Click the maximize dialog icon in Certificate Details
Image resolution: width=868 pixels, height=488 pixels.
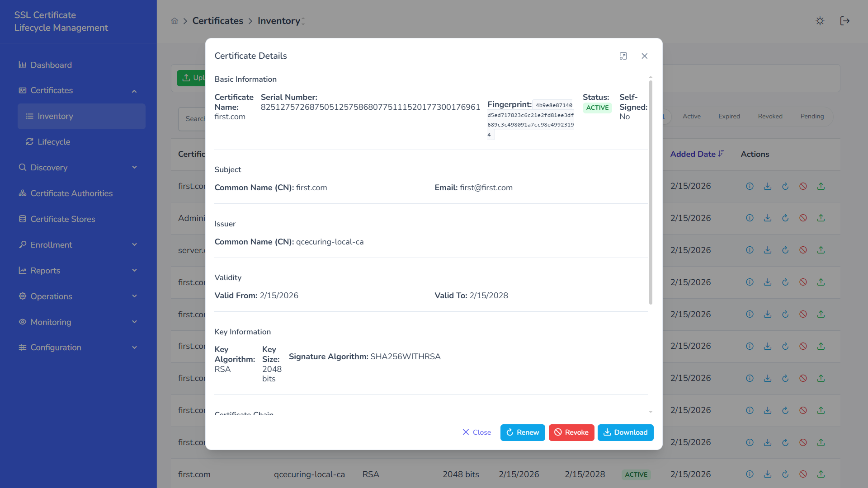tap(623, 56)
